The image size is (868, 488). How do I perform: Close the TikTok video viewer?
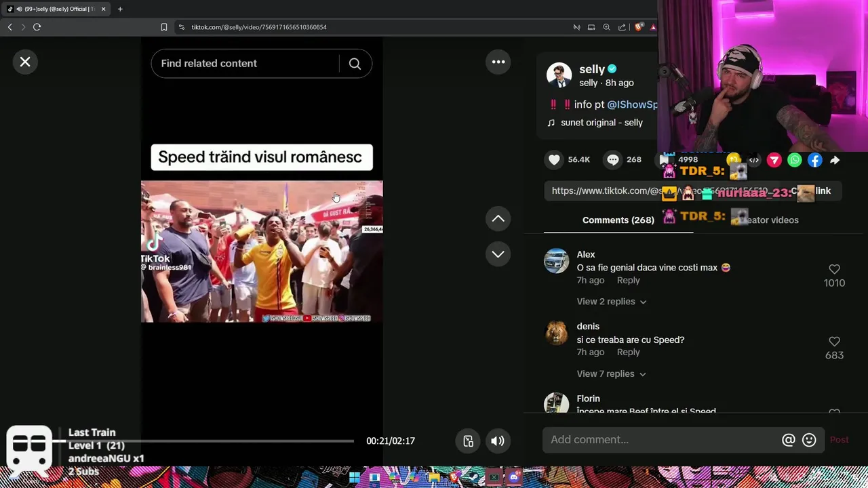click(x=25, y=62)
